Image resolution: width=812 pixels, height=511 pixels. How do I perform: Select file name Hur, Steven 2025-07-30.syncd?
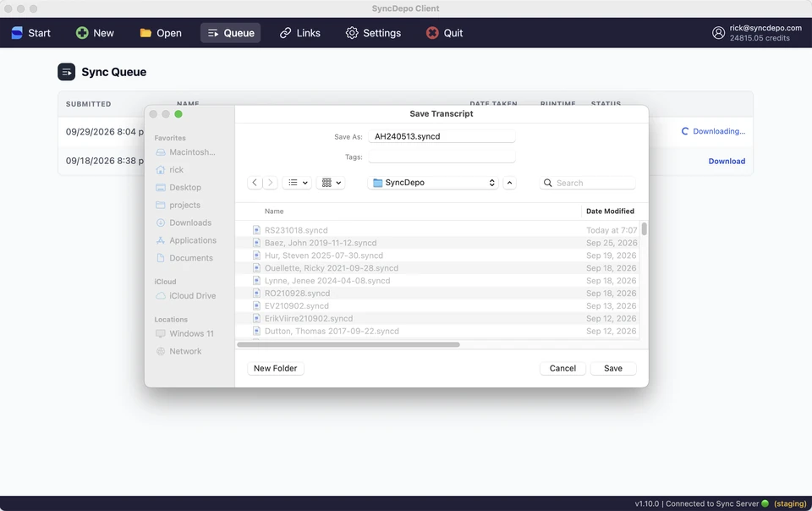point(324,255)
